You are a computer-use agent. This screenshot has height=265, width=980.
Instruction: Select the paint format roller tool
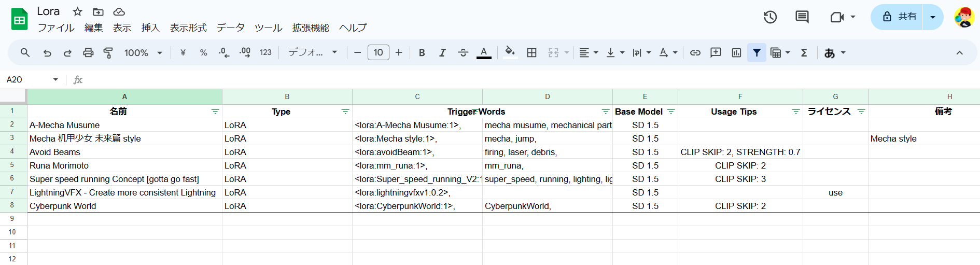[108, 53]
